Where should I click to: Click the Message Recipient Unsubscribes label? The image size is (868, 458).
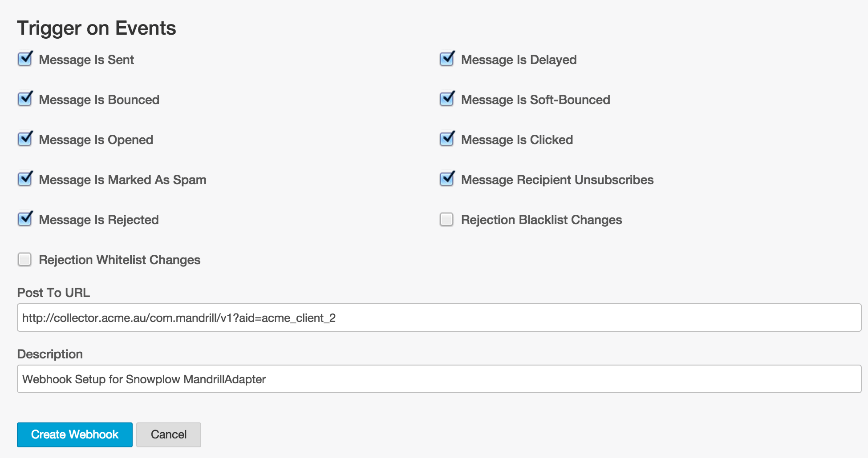(557, 180)
